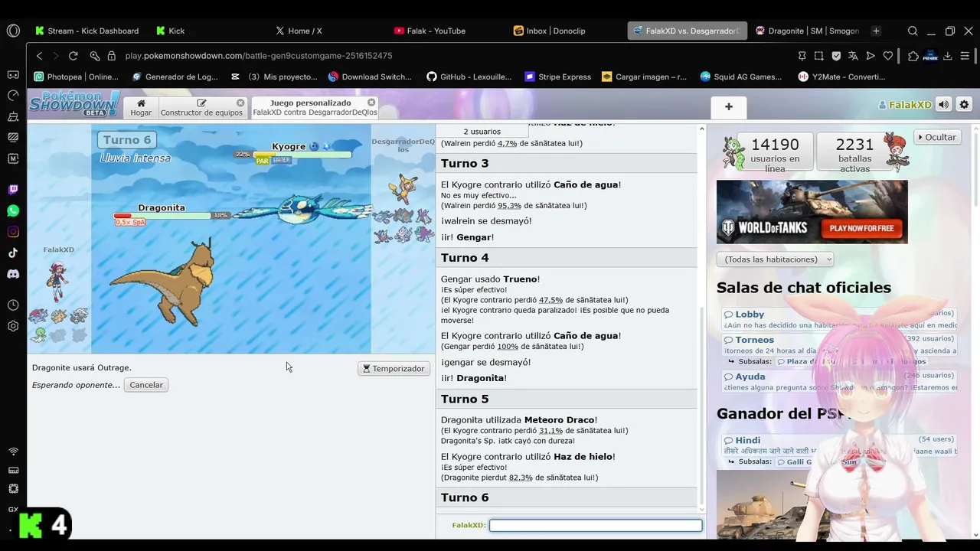Screen dimensions: 980x551
Task: Open the GX Control speedometer icon
Action: point(13,96)
